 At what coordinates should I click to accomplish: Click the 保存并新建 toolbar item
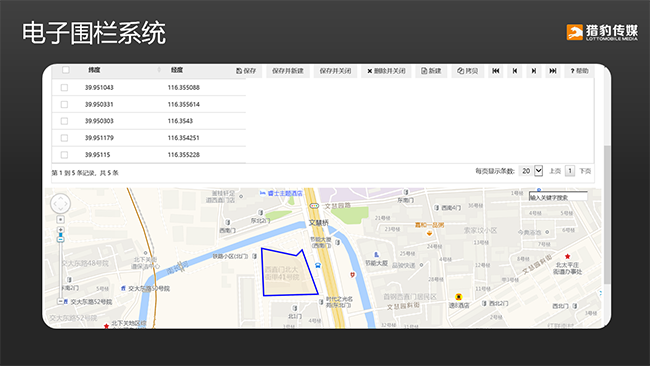tap(288, 71)
